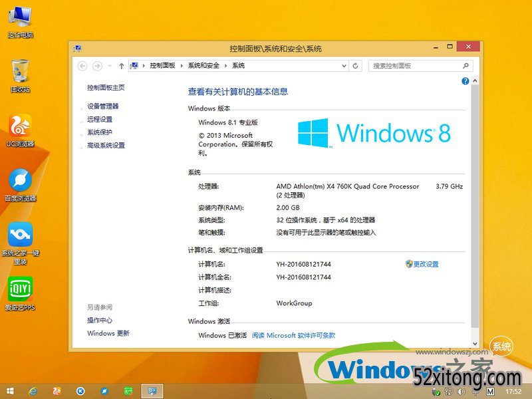This screenshot has height=399, width=532.
Task: Click the 系统和安全 breadcrumb
Action: pos(203,66)
